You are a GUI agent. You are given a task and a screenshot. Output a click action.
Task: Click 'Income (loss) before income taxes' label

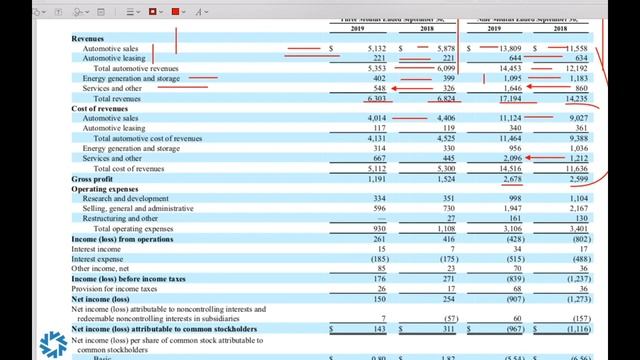(x=128, y=279)
